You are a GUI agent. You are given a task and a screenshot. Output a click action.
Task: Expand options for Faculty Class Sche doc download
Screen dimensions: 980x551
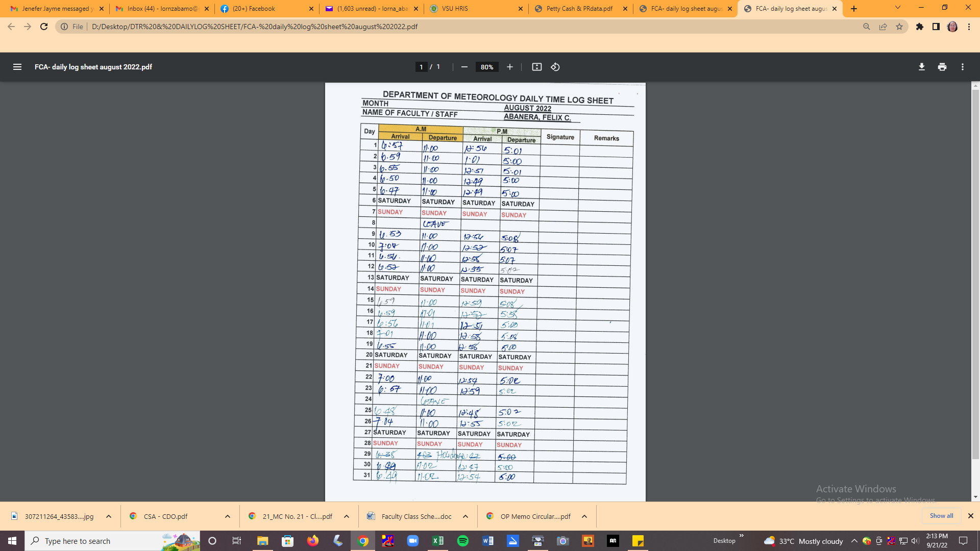[465, 516]
